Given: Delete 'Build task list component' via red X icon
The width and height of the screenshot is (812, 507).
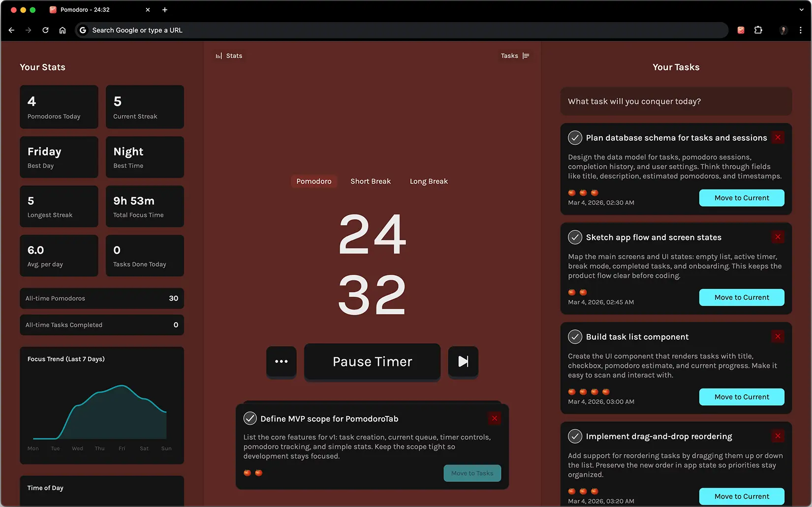Looking at the screenshot, I should [778, 337].
